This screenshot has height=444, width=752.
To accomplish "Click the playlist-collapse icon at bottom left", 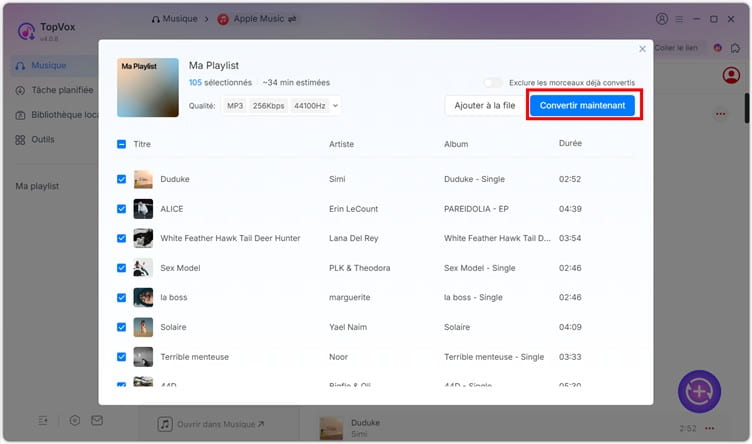I will coord(43,421).
